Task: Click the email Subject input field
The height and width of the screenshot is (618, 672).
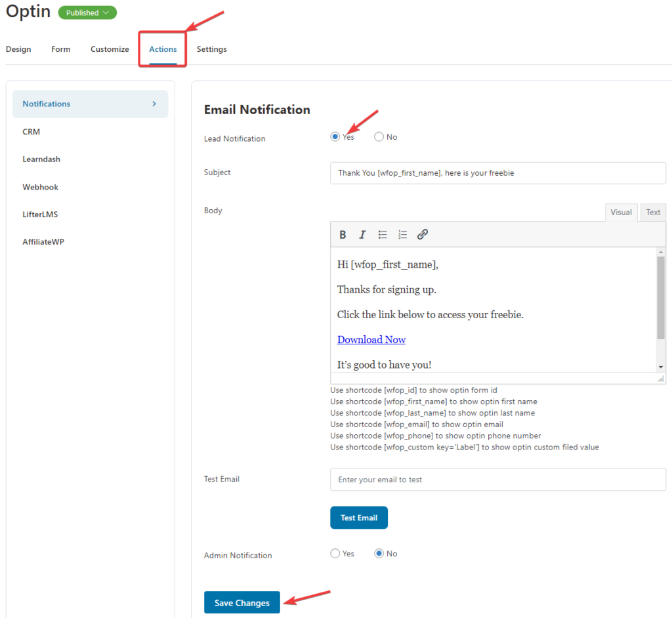Action: [x=498, y=173]
